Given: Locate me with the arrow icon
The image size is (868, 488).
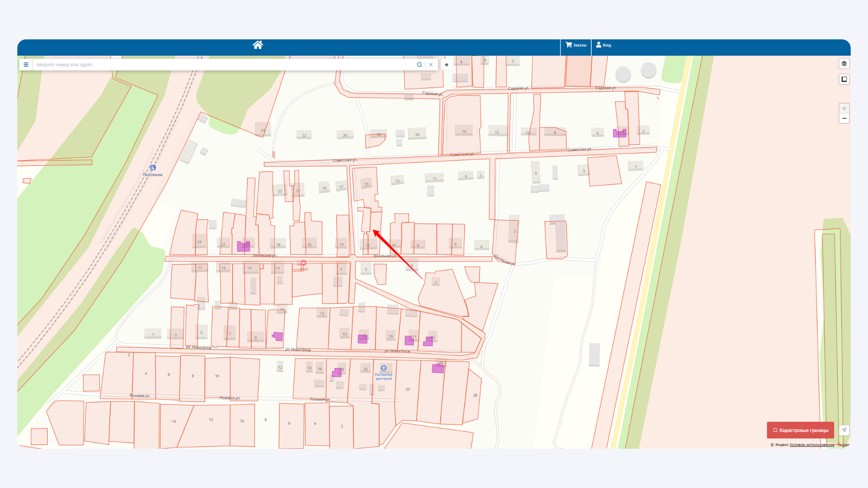Looking at the screenshot, I should pyautogui.click(x=844, y=430).
